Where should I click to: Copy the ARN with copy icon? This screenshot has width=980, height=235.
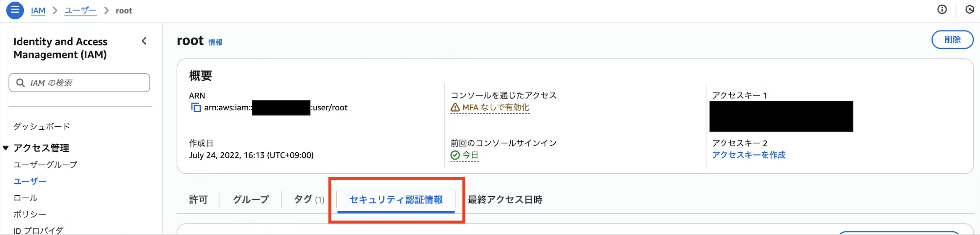[x=195, y=108]
